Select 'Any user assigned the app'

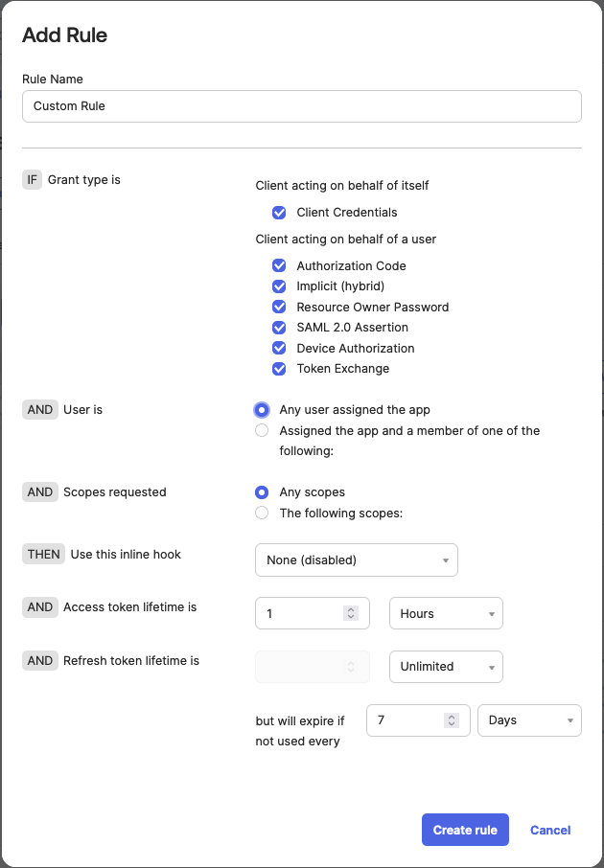pyautogui.click(x=262, y=410)
